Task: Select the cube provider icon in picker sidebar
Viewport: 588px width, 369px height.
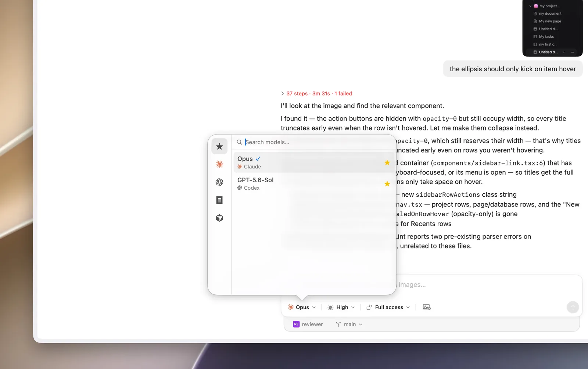Action: 219,218
